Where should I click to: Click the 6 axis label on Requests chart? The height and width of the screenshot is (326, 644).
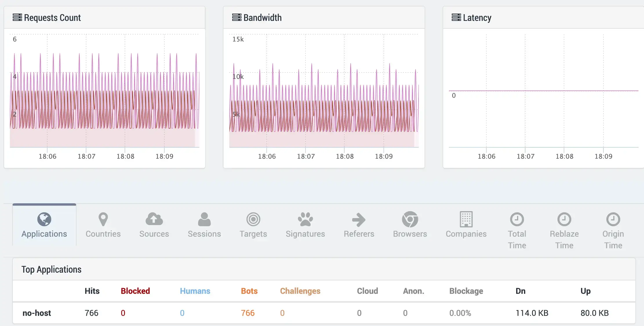tap(15, 39)
